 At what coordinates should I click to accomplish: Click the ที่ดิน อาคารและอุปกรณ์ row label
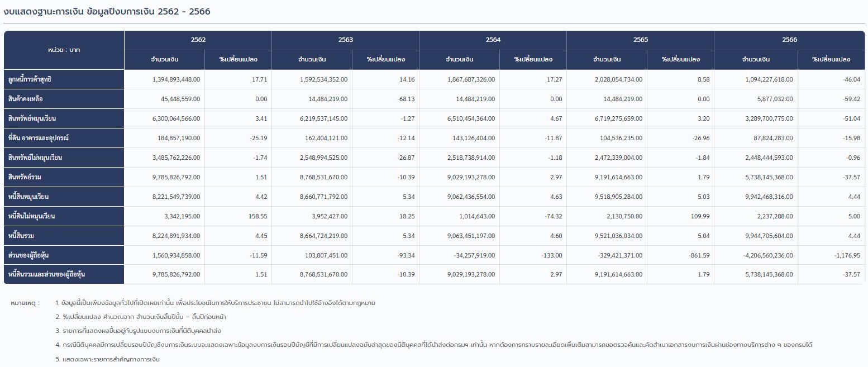tap(39, 138)
